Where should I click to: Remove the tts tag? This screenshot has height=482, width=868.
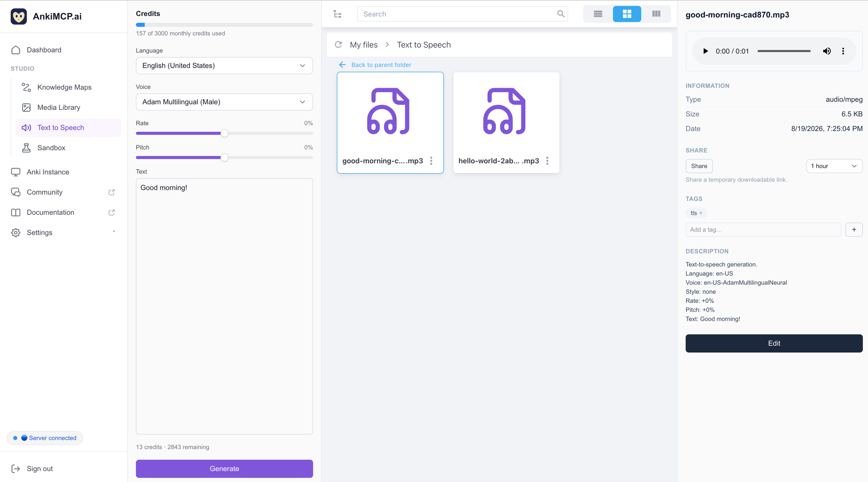tap(701, 213)
